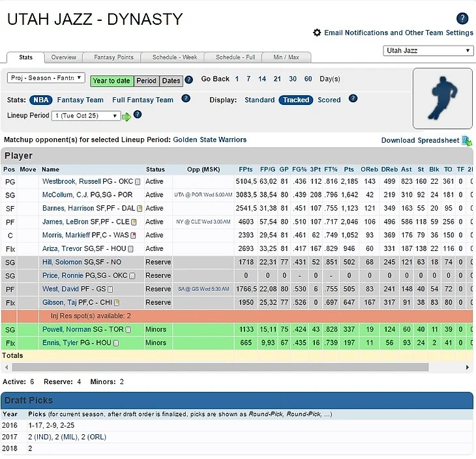The width and height of the screenshot is (476, 459).
Task: Switch to the Stats tab
Action: (25, 57)
